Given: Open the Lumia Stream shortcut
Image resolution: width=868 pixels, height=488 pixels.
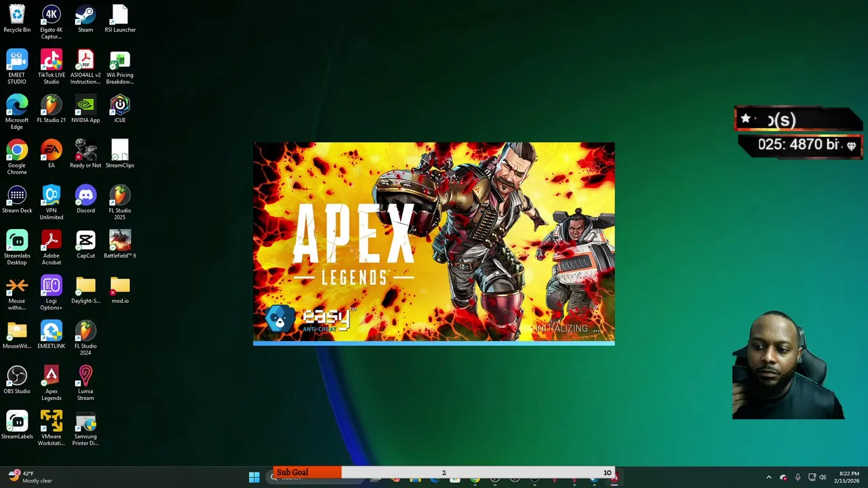Looking at the screenshot, I should (85, 383).
